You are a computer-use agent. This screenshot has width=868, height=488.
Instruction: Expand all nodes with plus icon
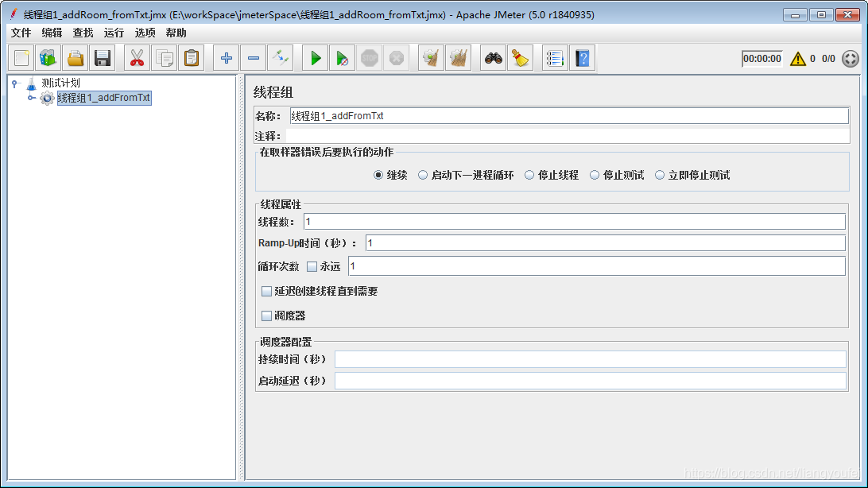pos(226,58)
